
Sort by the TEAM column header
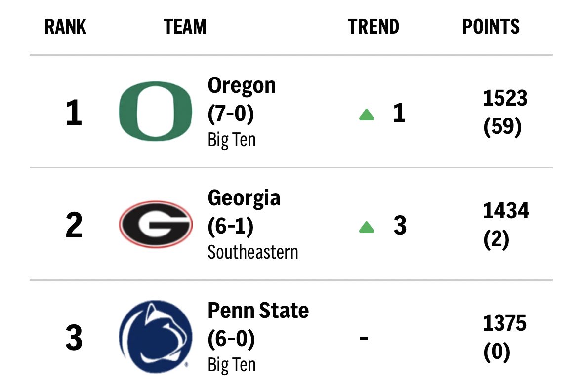[x=185, y=27]
